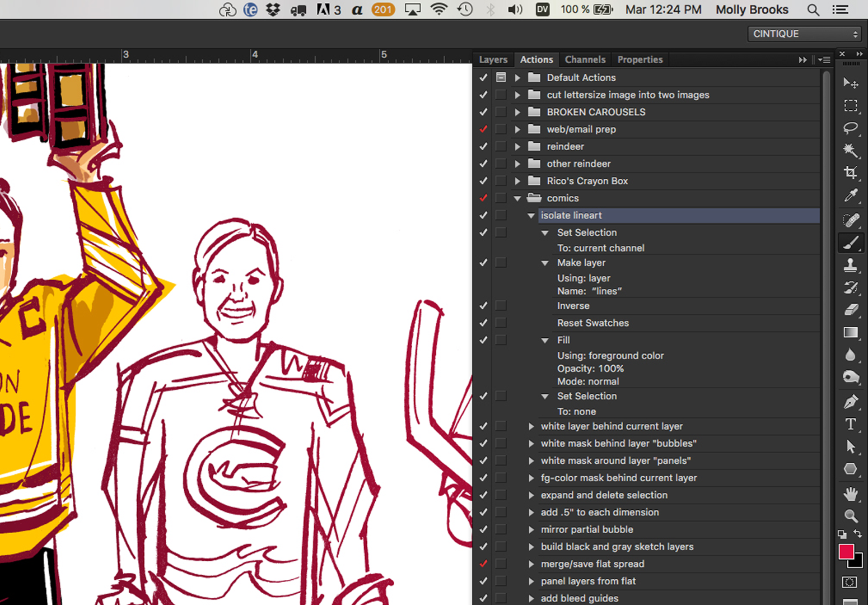Select the mirror partial bubble action

click(x=586, y=529)
